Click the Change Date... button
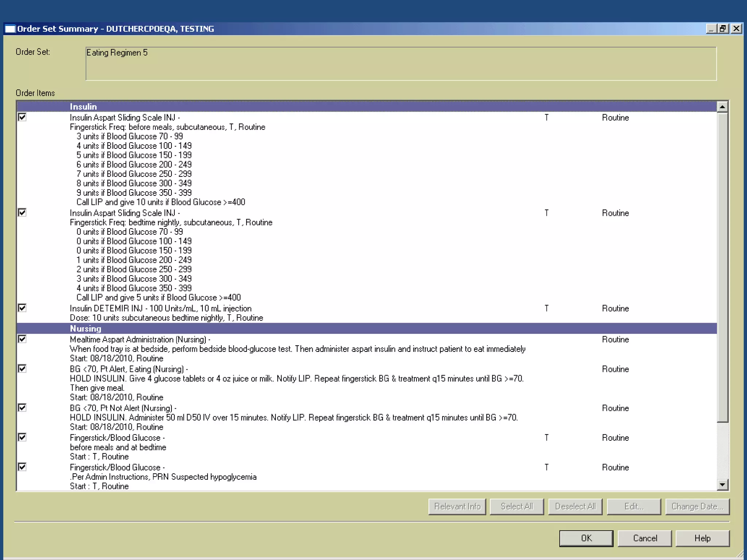 click(697, 507)
